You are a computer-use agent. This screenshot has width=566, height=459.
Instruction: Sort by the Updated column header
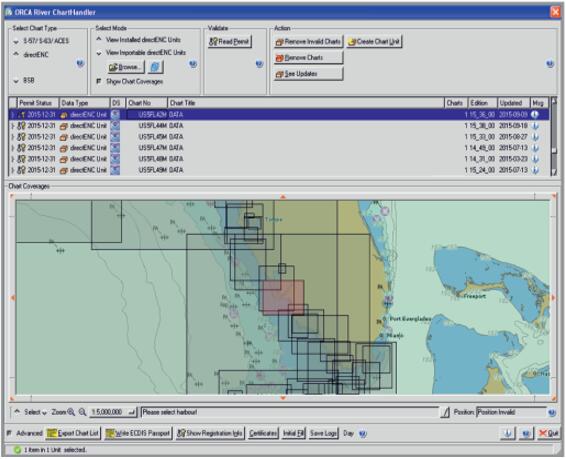pyautogui.click(x=514, y=103)
